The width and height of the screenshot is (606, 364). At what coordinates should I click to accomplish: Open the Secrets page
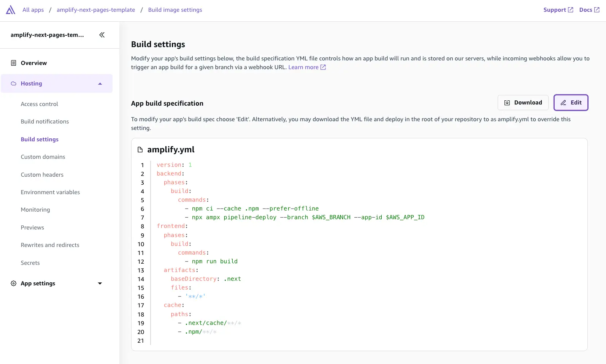click(30, 263)
